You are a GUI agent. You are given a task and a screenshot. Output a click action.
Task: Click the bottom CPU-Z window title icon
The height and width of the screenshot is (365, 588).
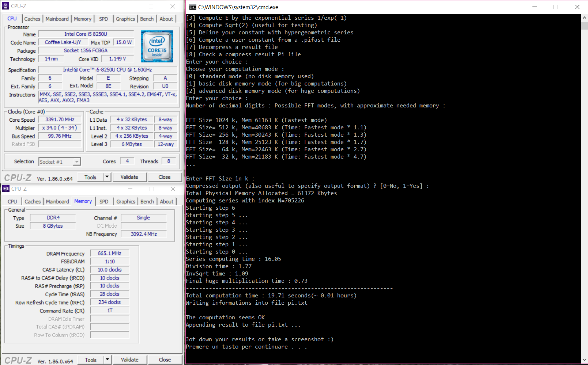(6, 189)
